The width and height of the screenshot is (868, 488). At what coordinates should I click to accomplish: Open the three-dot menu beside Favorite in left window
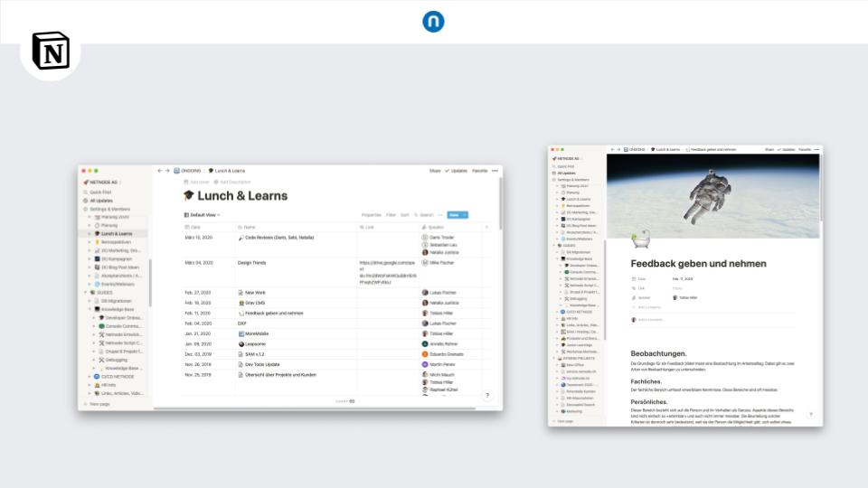[495, 170]
